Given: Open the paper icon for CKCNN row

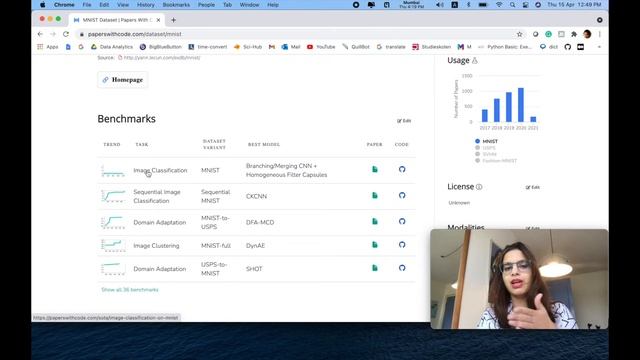Looking at the screenshot, I should pos(375,196).
